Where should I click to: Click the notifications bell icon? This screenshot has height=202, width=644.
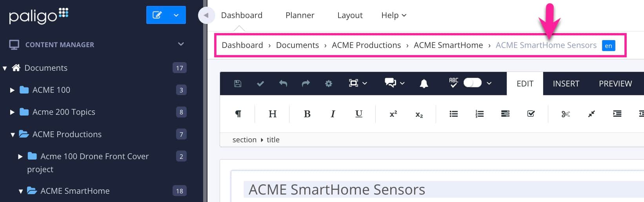(x=424, y=83)
